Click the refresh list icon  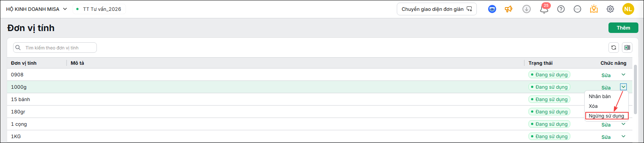pyautogui.click(x=614, y=48)
